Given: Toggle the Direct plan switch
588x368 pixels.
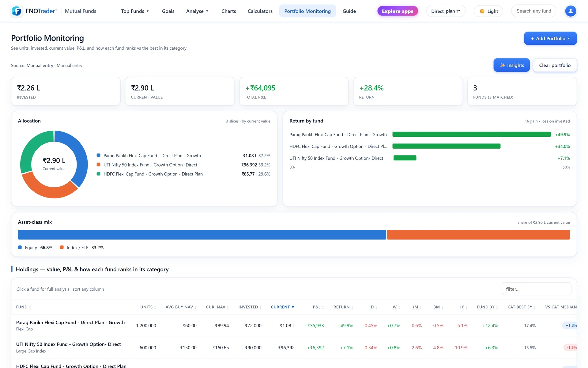Looking at the screenshot, I should tap(446, 11).
